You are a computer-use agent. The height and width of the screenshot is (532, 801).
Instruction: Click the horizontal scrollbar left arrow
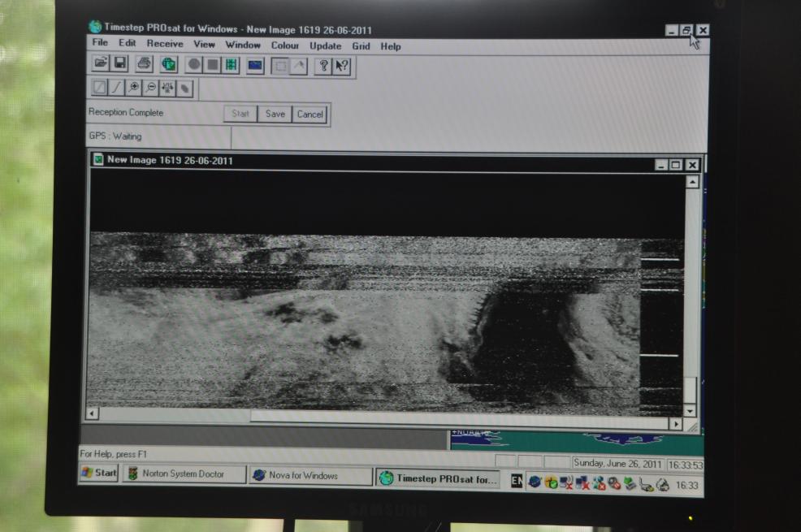click(92, 413)
